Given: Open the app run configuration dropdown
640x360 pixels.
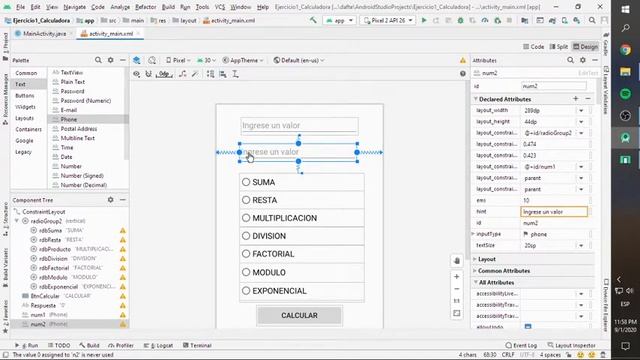Looking at the screenshot, I should click(339, 20).
